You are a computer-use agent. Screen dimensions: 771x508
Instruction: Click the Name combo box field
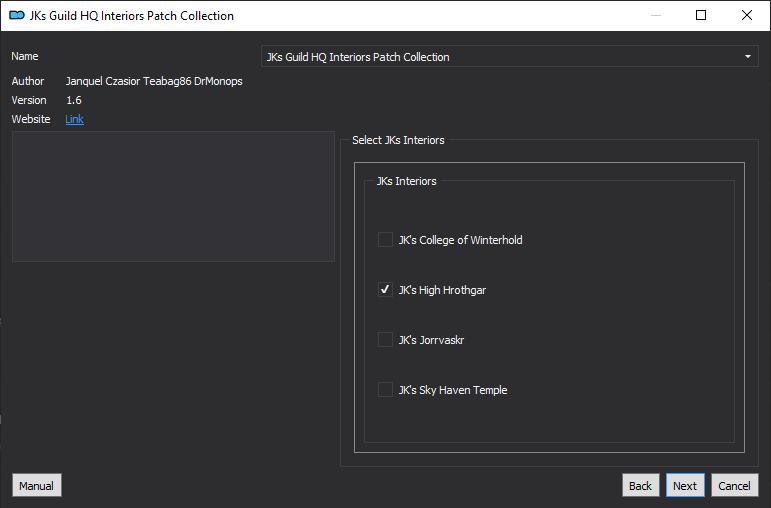(x=509, y=57)
